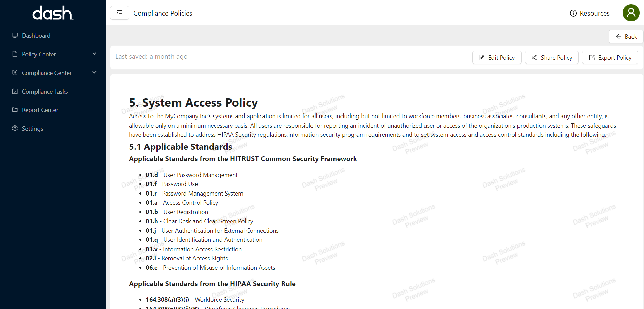The height and width of the screenshot is (309, 644).
Task: Click the Share Policy button
Action: [551, 57]
